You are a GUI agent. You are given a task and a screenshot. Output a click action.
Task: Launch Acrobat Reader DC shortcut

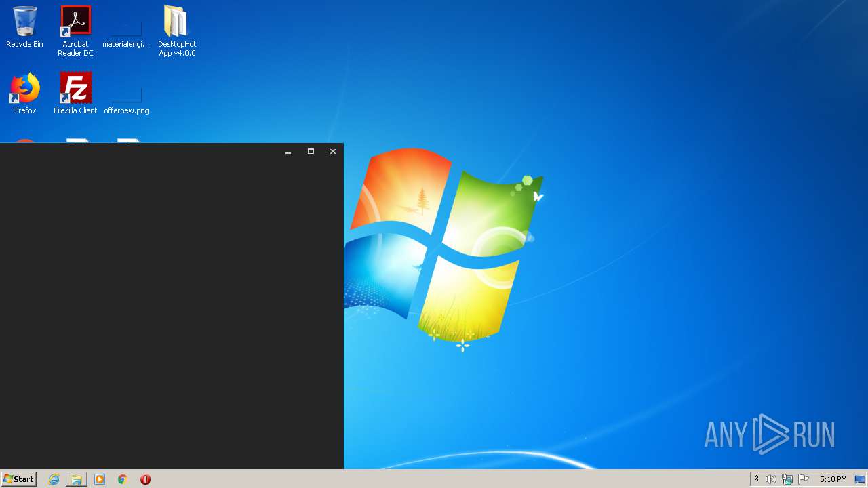(x=75, y=31)
